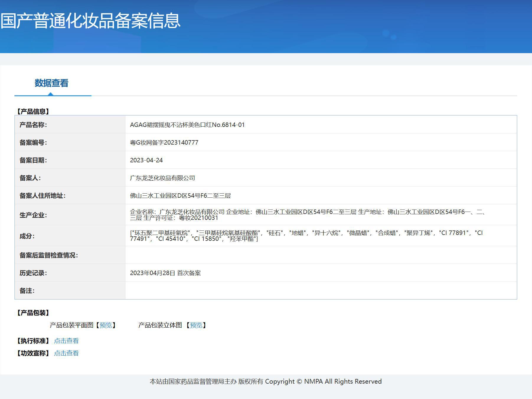This screenshot has width=532, height=399.
Task: Click the 备注 row label
Action: coord(27,291)
